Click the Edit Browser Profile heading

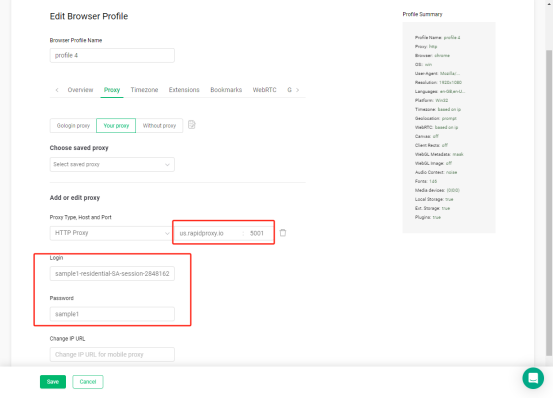pyautogui.click(x=89, y=16)
